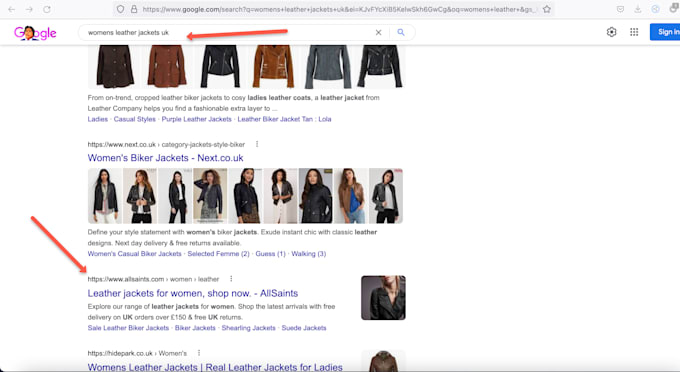Click the Sign in button
Viewport: 680px width, 372px height.
coord(665,32)
